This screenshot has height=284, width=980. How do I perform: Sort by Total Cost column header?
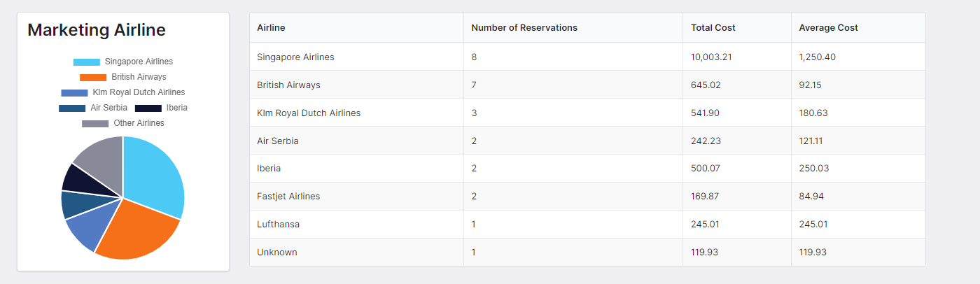coord(713,28)
